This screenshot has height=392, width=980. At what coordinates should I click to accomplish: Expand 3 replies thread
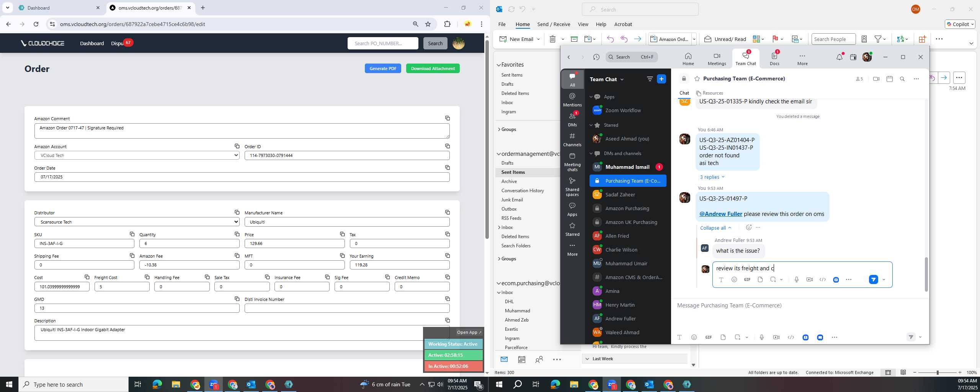coord(712,177)
